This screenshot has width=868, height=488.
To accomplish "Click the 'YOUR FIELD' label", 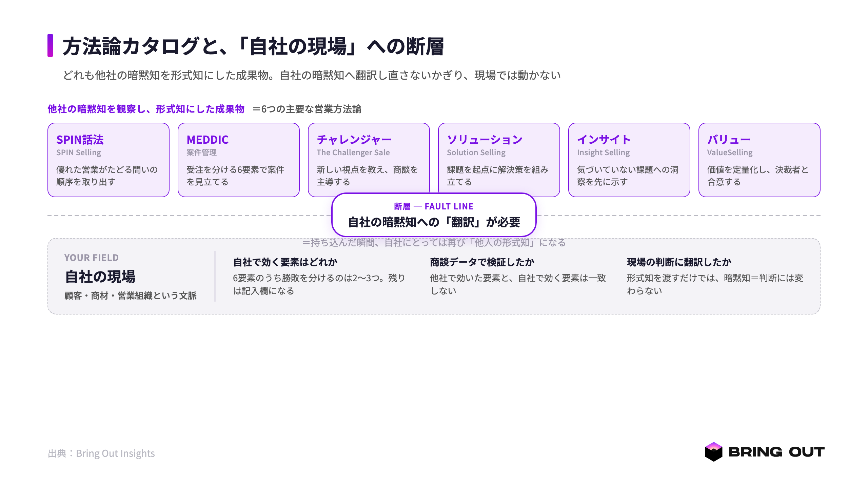I will 92,258.
